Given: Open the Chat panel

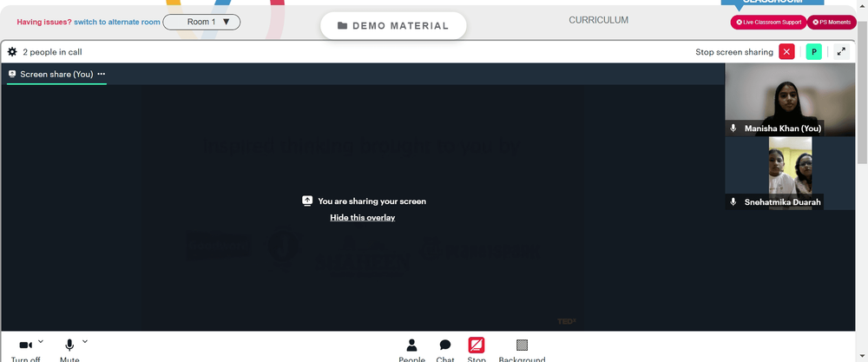Looking at the screenshot, I should (x=445, y=351).
